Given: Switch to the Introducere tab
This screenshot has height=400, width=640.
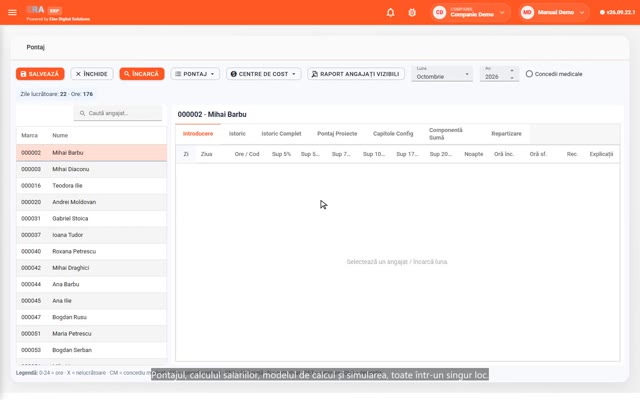Looking at the screenshot, I should coord(198,134).
